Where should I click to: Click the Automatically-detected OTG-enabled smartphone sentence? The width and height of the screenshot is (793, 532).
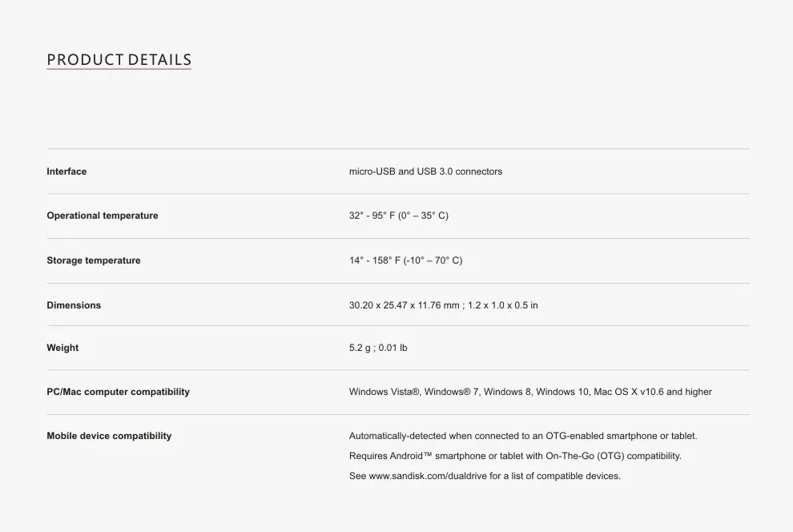click(x=523, y=436)
